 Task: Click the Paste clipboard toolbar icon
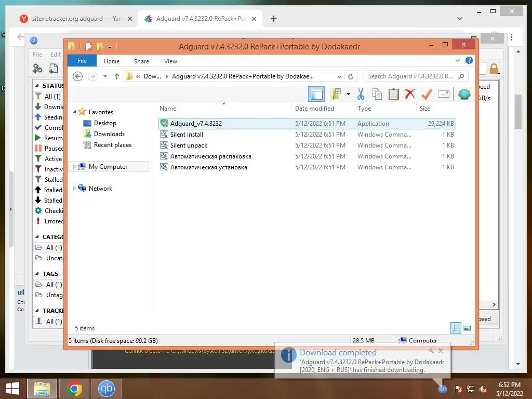click(394, 94)
